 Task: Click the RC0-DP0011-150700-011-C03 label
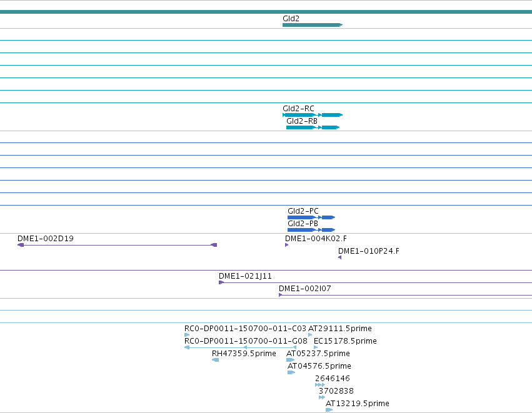click(x=245, y=329)
